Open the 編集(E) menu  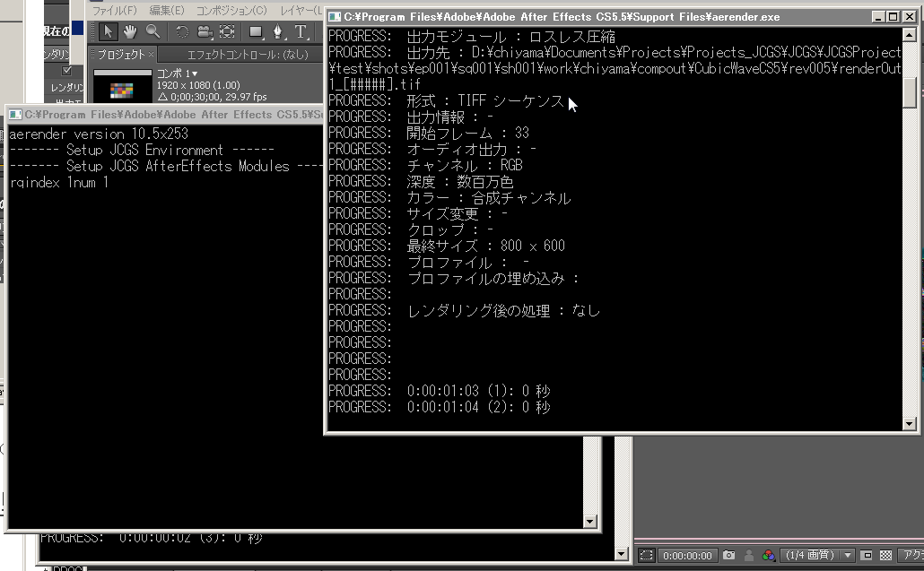166,11
